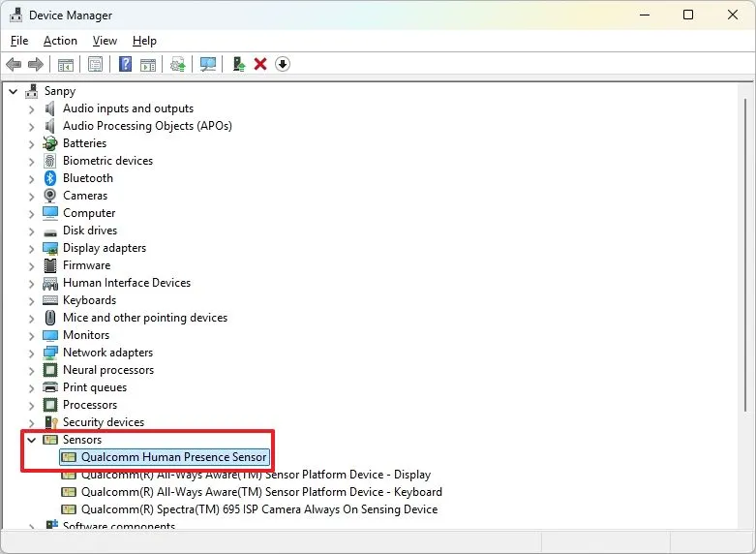The height and width of the screenshot is (554, 756).
Task: Click the Display adapters icon
Action: click(50, 248)
